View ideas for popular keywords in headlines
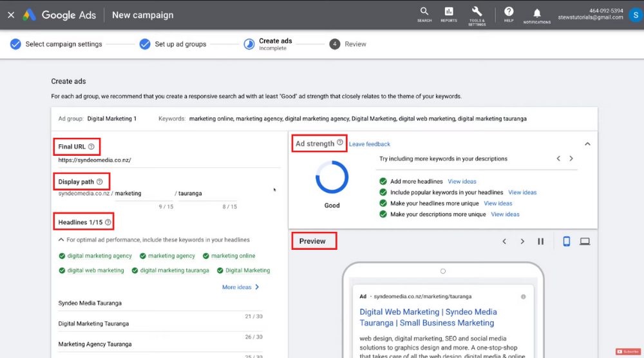 point(522,193)
